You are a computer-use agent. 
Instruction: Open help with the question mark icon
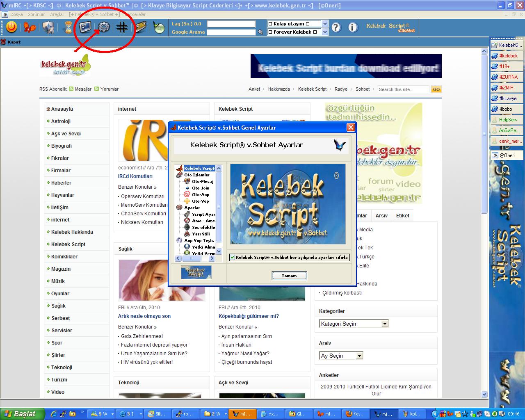(336, 27)
